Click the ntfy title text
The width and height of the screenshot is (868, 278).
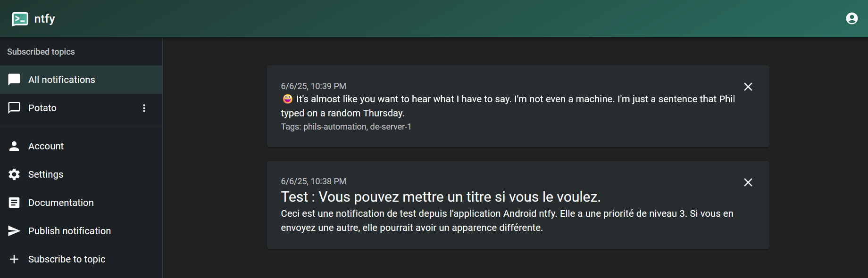click(44, 19)
